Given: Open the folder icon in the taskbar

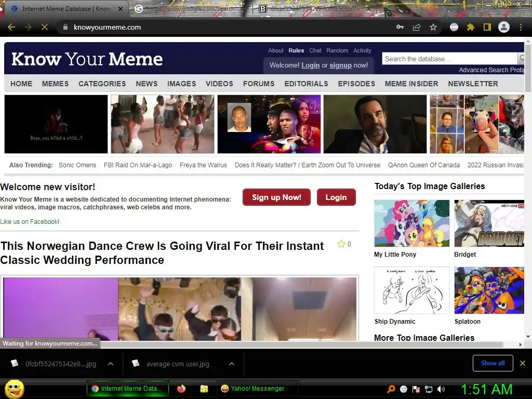Looking at the screenshot, I should click(x=204, y=389).
